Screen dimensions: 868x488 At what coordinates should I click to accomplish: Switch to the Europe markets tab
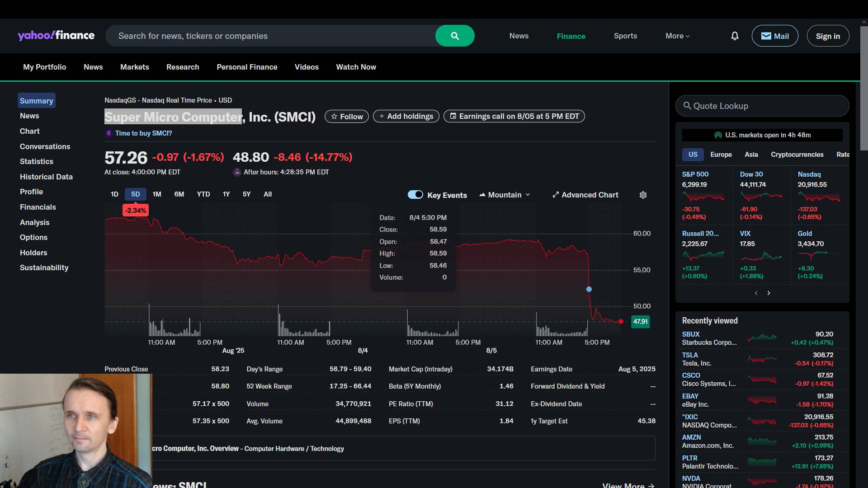(x=721, y=155)
